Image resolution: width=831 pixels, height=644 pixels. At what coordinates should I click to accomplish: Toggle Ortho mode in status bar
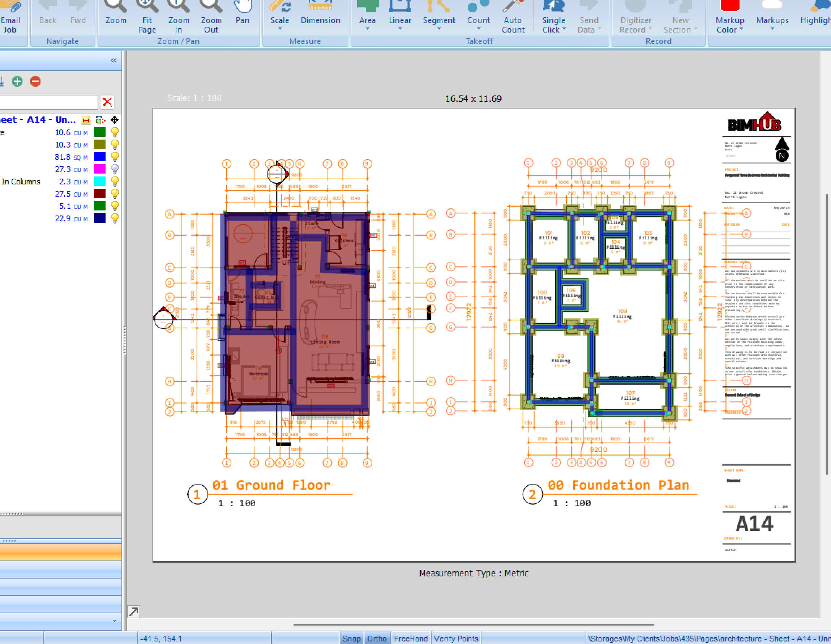point(376,638)
